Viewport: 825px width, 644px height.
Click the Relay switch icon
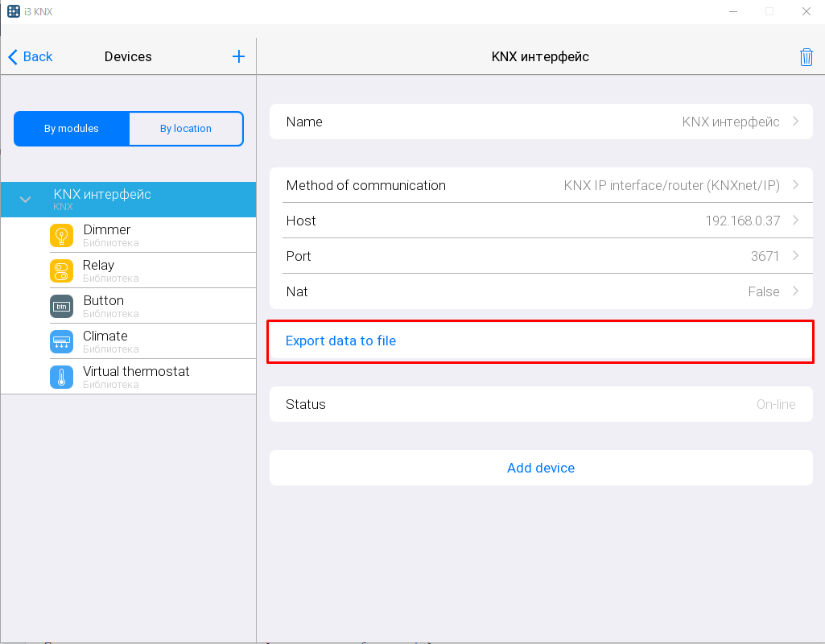[x=61, y=271]
